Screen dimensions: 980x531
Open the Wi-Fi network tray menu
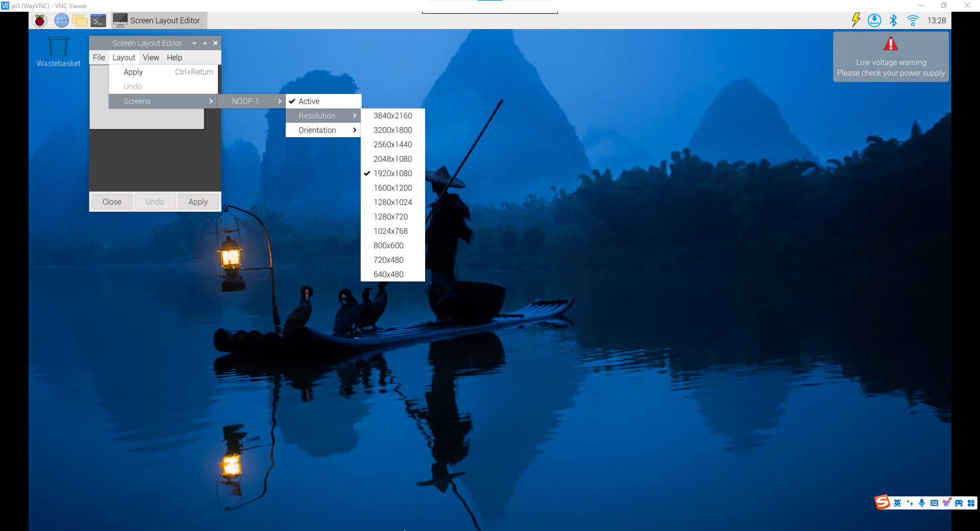point(913,20)
